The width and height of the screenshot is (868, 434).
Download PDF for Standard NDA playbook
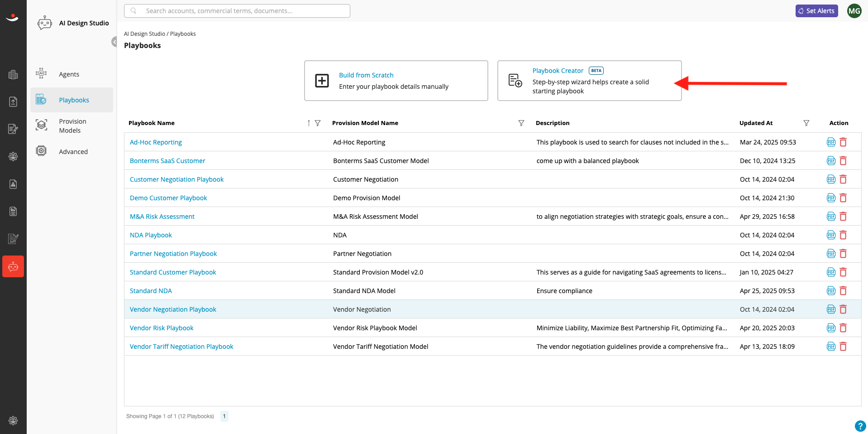tap(831, 291)
